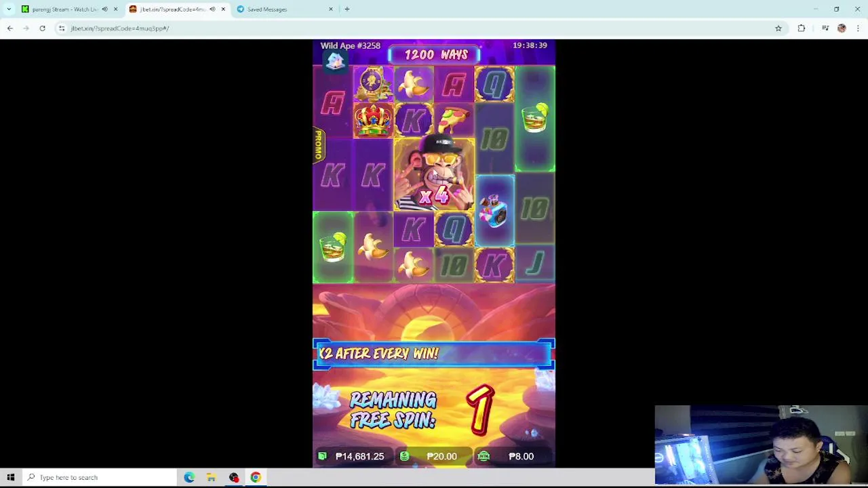This screenshot has width=868, height=488.
Task: Open the Chrome profile avatar
Action: [842, 28]
